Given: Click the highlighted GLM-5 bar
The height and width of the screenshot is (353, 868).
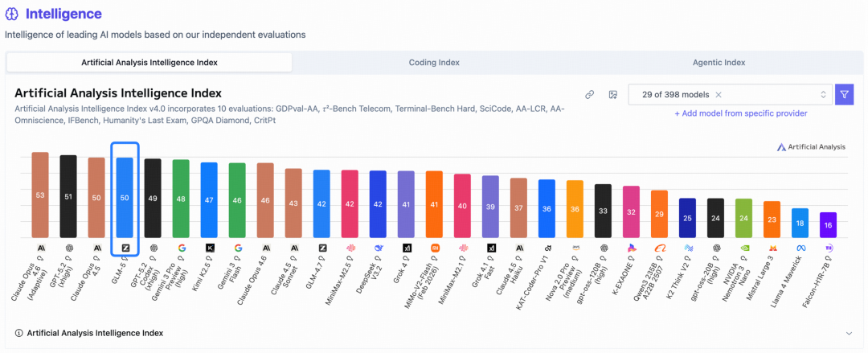Looking at the screenshot, I should (125, 197).
